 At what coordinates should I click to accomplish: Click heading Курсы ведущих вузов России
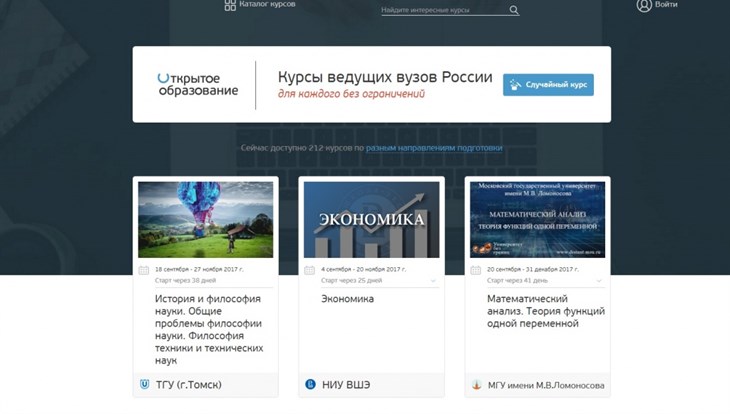(x=385, y=77)
